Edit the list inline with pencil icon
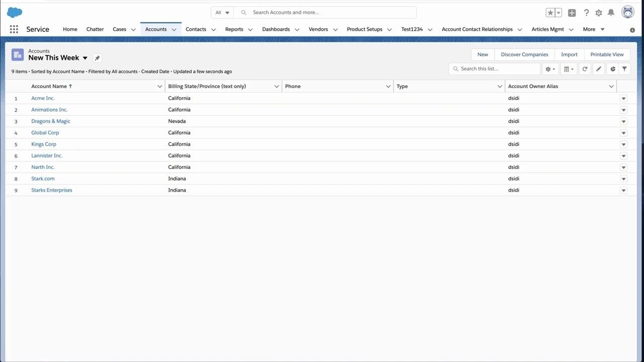 pyautogui.click(x=599, y=69)
